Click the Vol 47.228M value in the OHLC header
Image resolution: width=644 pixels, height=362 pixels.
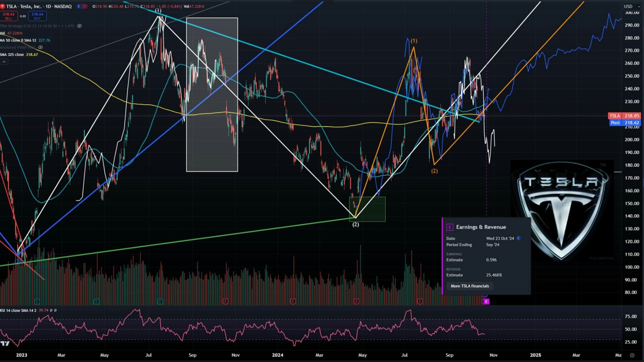click(194, 6)
